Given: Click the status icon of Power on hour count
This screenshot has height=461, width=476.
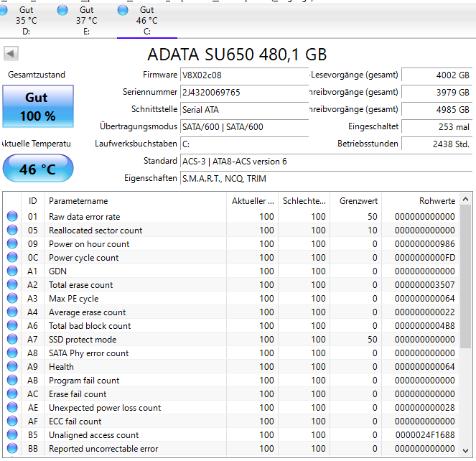Looking at the screenshot, I should click(12, 244).
